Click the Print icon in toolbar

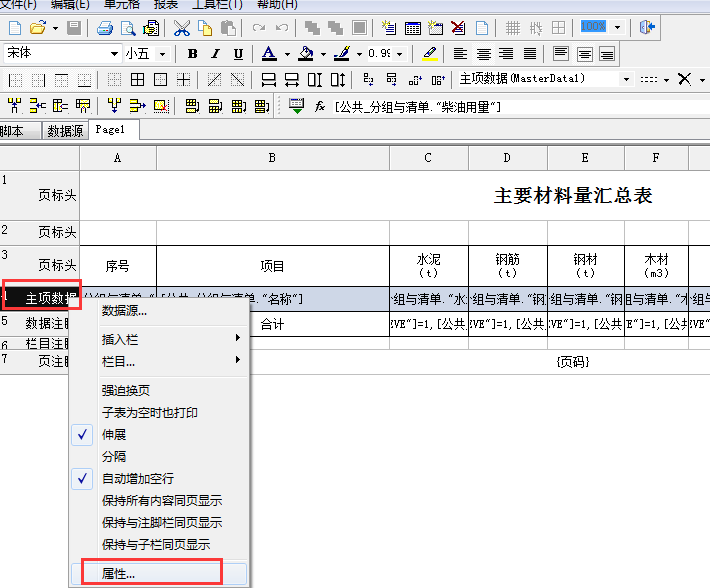click(x=105, y=28)
